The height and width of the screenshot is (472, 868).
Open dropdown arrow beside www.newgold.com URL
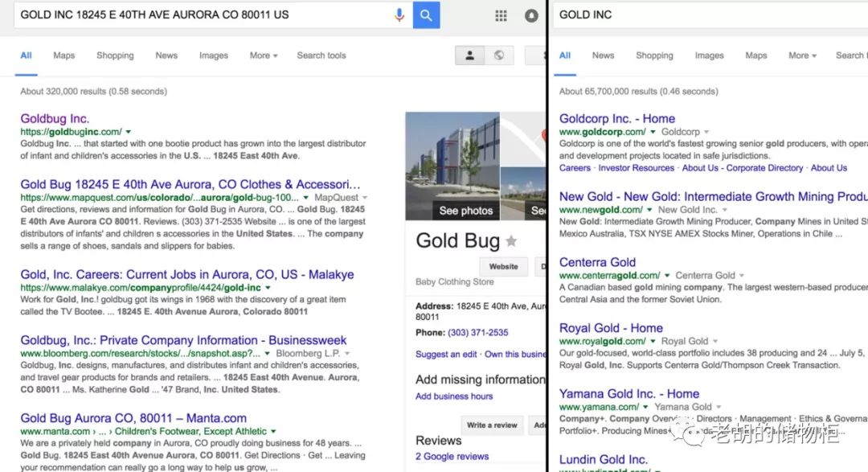649,210
